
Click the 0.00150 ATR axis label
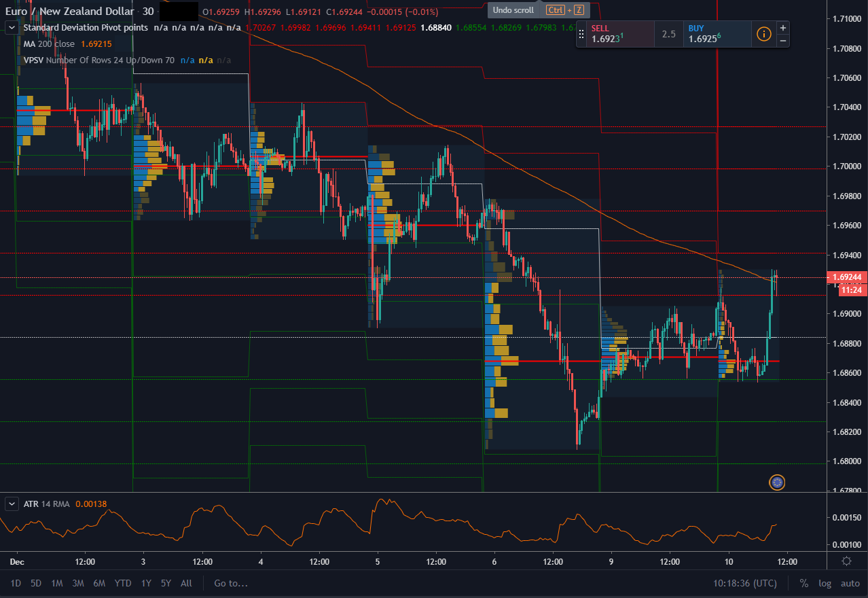(846, 518)
